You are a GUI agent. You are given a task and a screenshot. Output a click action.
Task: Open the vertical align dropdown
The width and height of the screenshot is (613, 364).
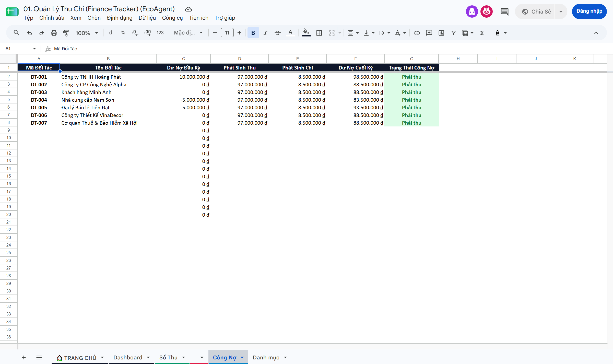(x=369, y=33)
